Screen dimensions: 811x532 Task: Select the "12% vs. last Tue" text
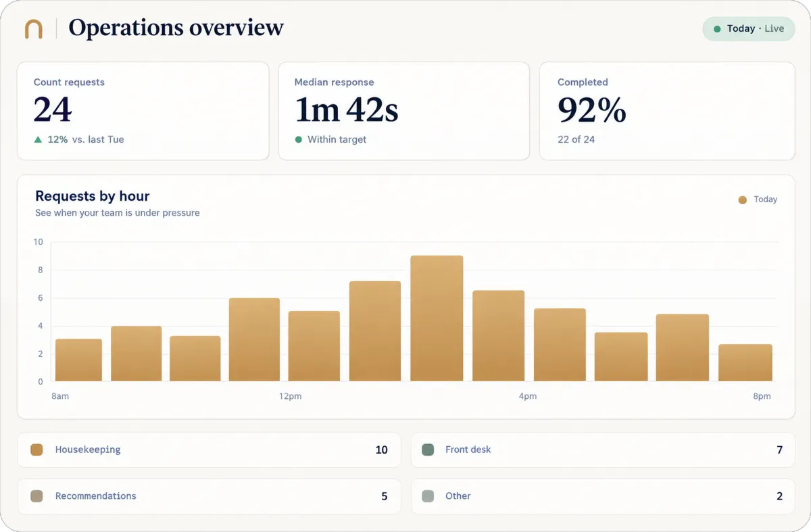tap(86, 139)
